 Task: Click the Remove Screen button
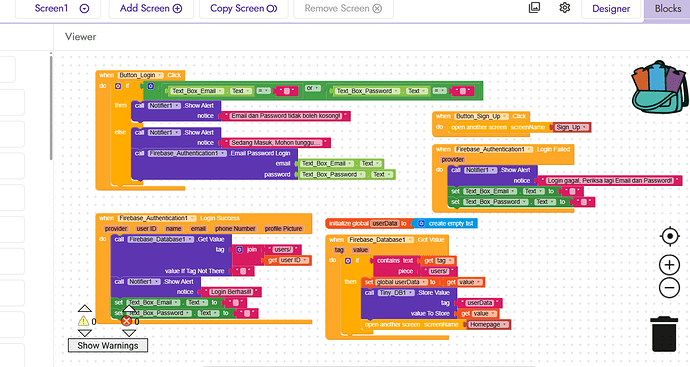pyautogui.click(x=343, y=8)
